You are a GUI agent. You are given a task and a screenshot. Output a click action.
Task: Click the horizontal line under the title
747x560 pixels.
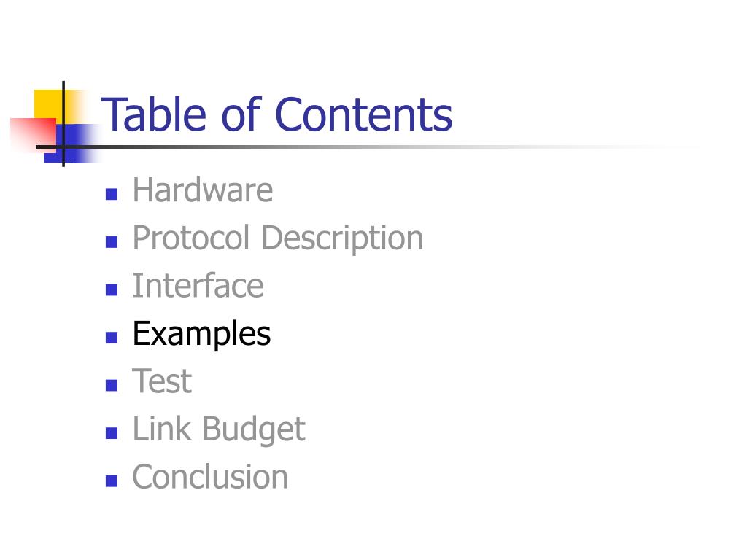(367, 147)
